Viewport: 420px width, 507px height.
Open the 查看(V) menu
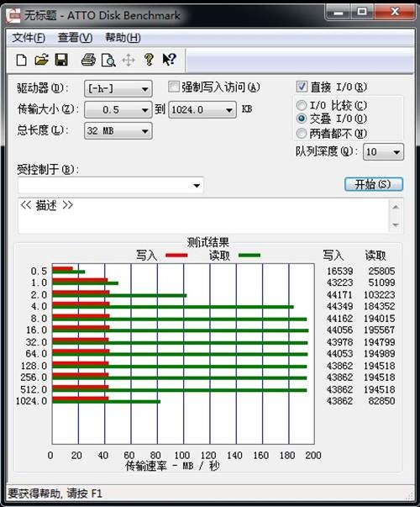(x=75, y=38)
